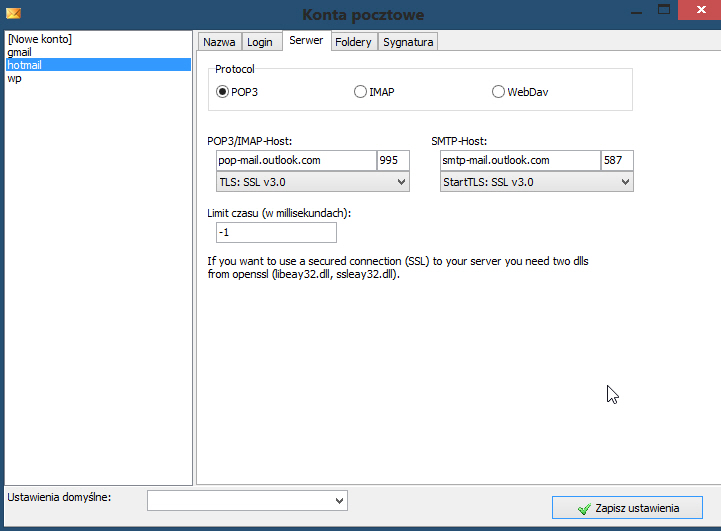This screenshot has width=721, height=531.
Task: Close the Konta pocztowe window
Action: click(x=700, y=10)
